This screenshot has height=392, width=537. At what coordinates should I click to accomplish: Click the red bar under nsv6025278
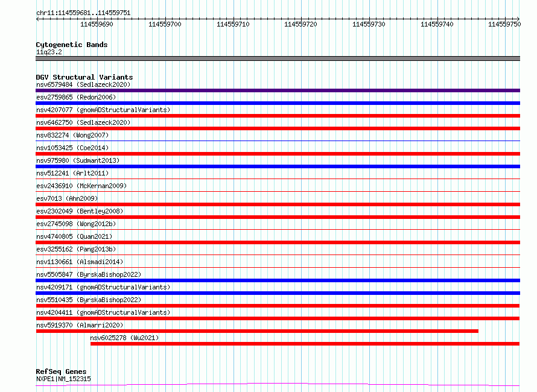coord(305,344)
